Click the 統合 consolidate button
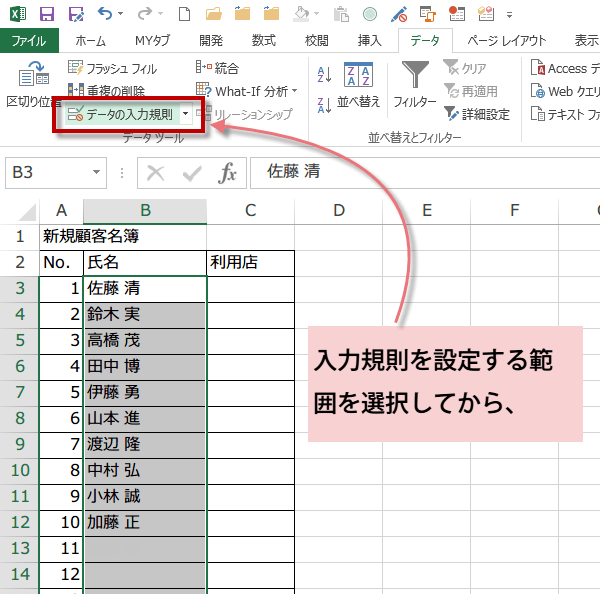Viewport: 600px width, 594px height. pyautogui.click(x=217, y=68)
